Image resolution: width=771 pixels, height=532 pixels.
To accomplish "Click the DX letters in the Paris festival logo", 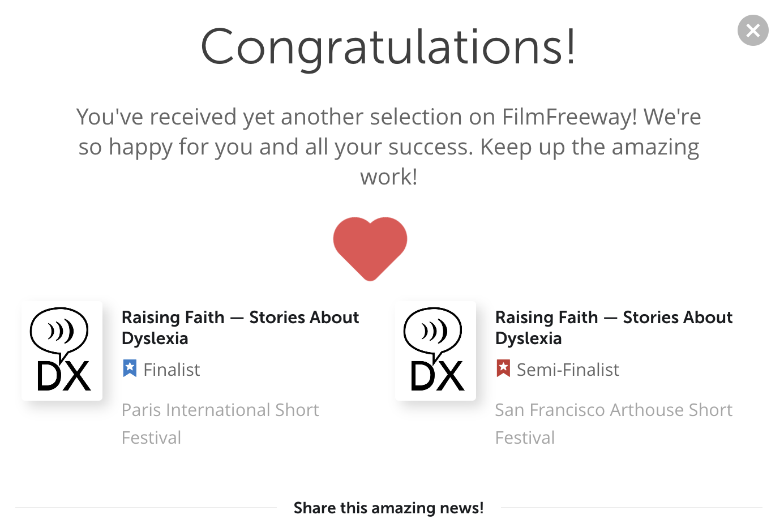I will (x=63, y=376).
